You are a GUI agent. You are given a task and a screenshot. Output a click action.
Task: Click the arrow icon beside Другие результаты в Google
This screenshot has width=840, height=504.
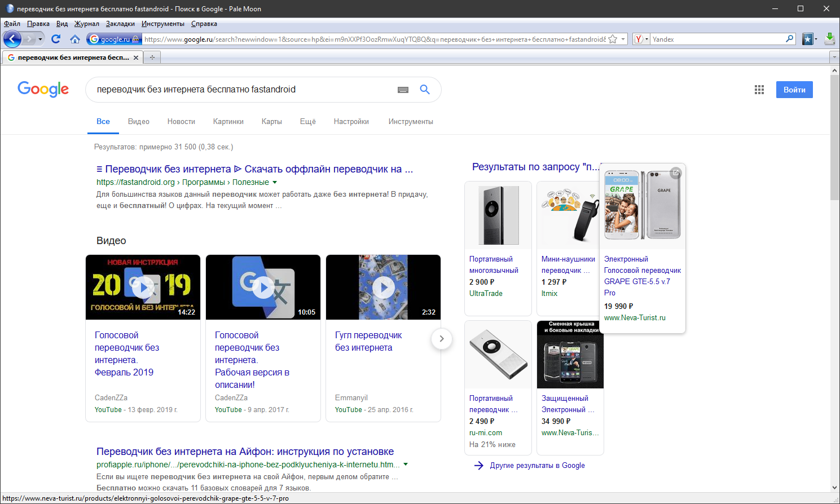pyautogui.click(x=479, y=466)
